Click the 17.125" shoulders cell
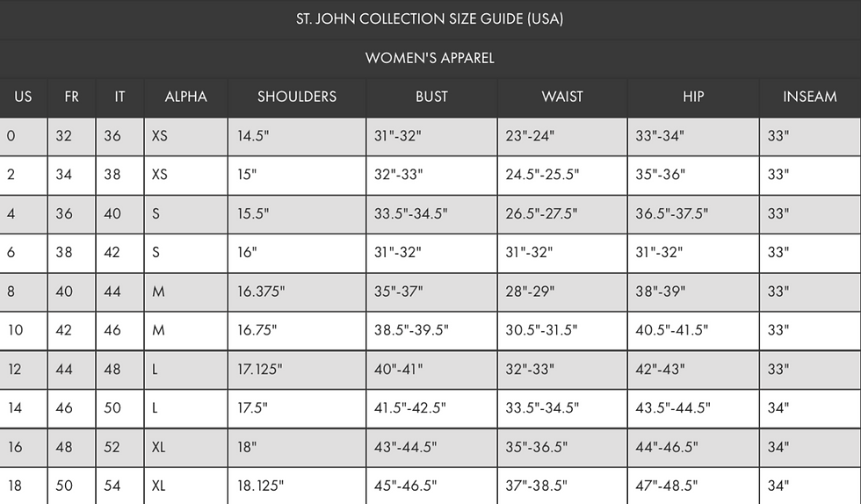 click(297, 370)
